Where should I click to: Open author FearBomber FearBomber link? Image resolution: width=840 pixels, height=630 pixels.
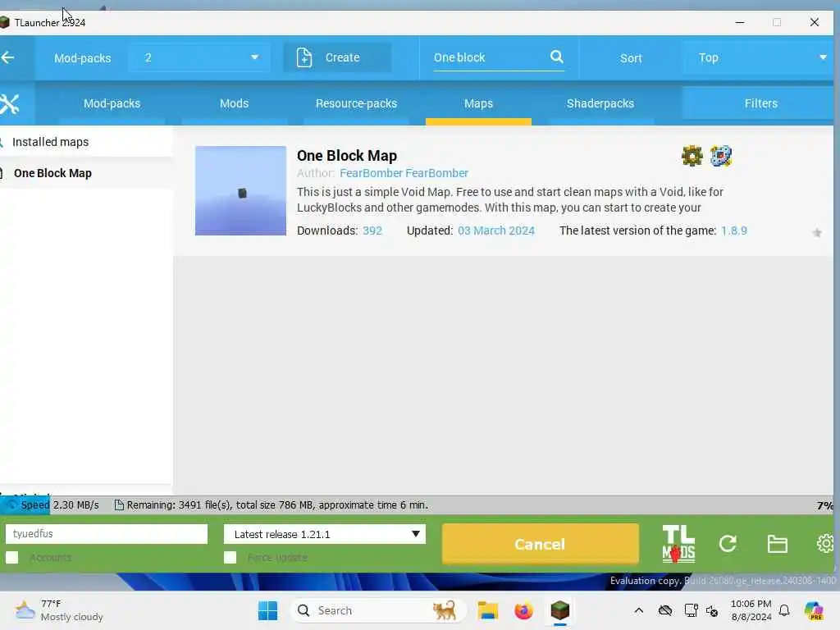point(404,173)
